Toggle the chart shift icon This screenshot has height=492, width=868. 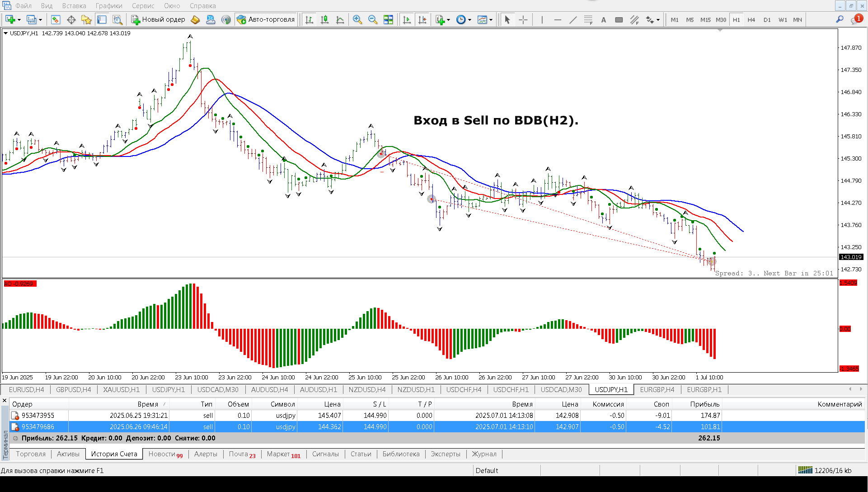(x=422, y=19)
